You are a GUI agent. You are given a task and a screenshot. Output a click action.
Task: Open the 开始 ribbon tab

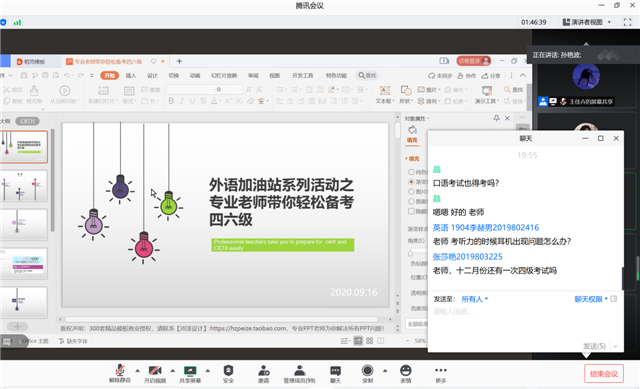click(110, 76)
